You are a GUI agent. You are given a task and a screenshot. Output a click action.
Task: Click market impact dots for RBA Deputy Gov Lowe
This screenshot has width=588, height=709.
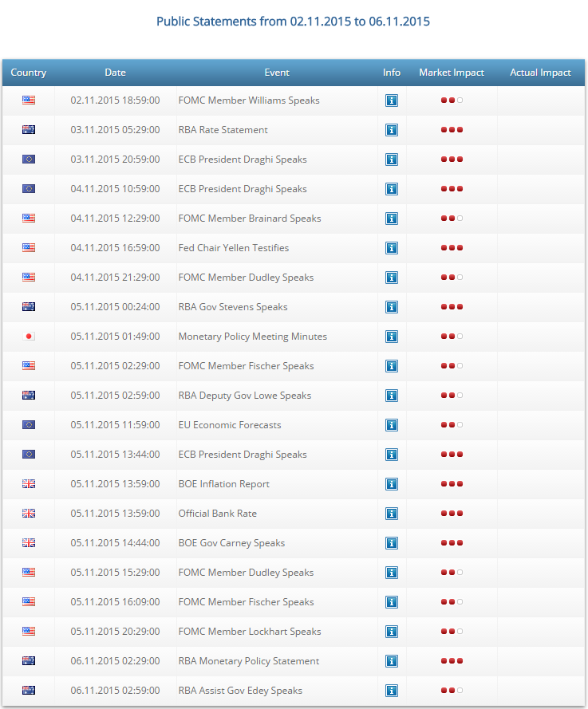452,396
